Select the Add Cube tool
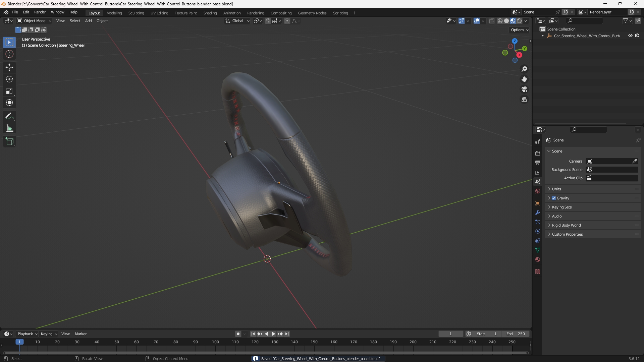This screenshot has height=362, width=644. click(x=9, y=141)
